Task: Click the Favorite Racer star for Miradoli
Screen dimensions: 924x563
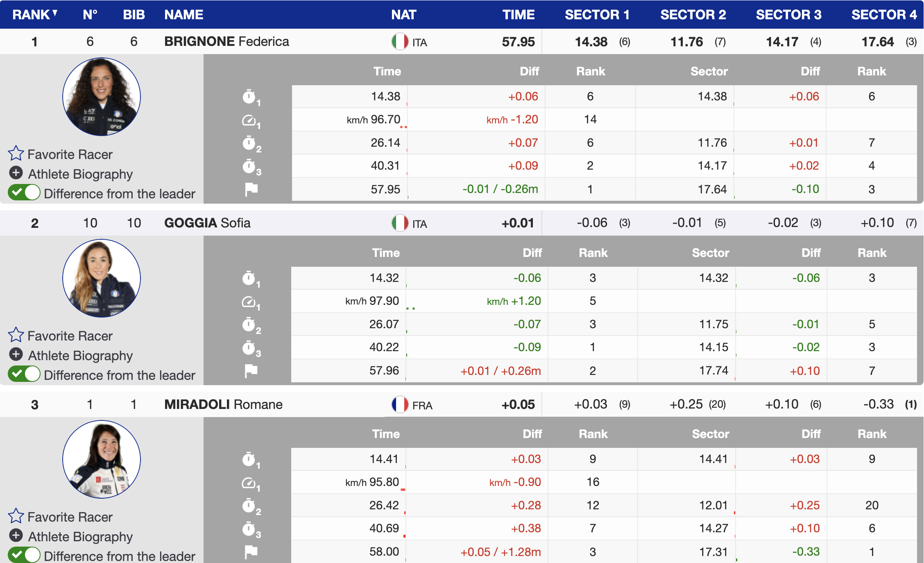Action: [16, 516]
